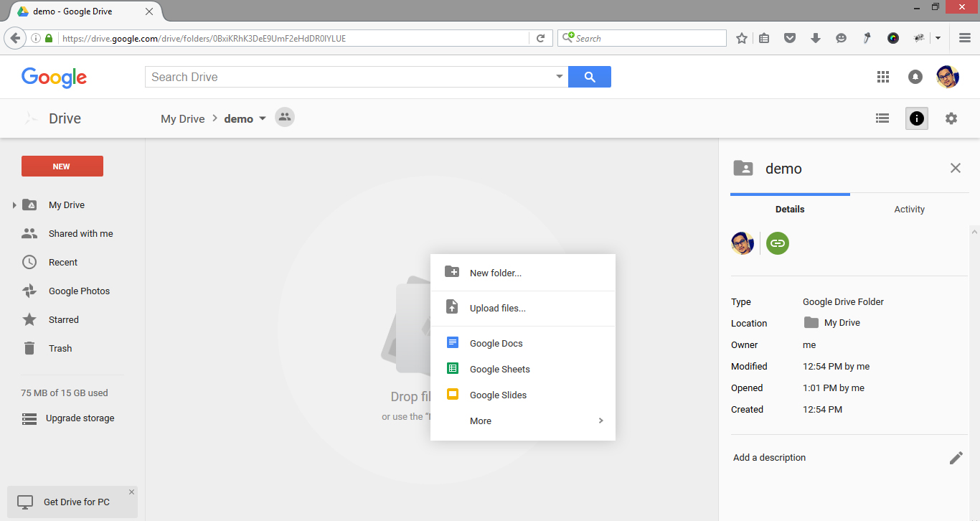
Task: Toggle the details info panel
Action: coord(916,118)
